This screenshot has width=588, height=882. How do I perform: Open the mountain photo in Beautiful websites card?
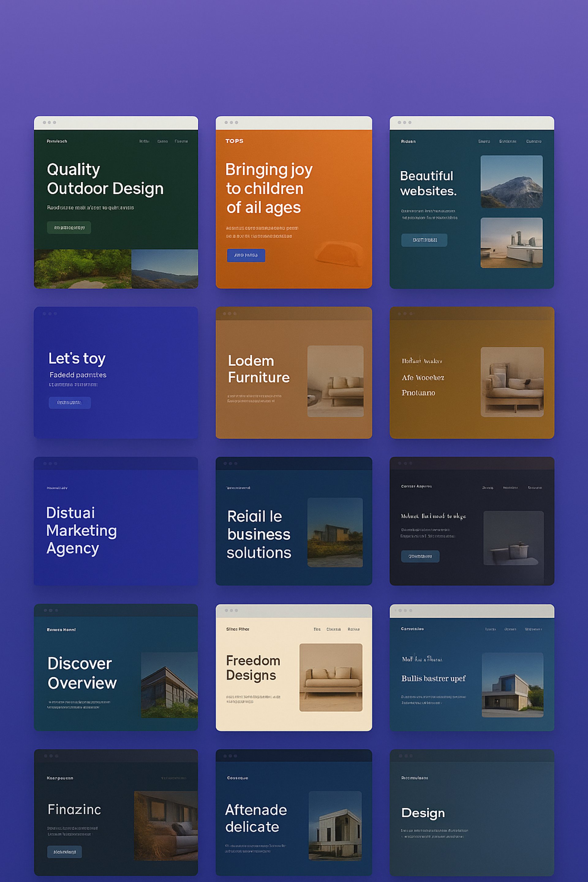(x=511, y=182)
